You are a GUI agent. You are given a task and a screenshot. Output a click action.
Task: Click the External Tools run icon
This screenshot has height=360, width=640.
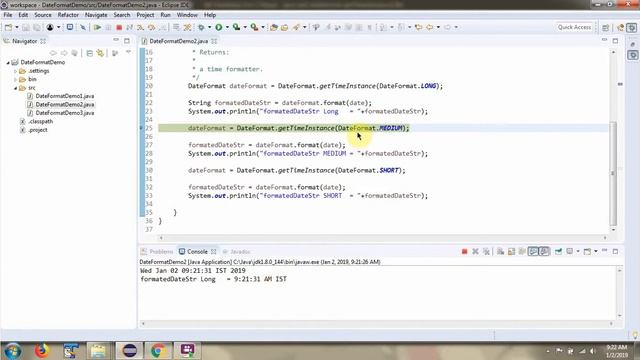(254, 27)
